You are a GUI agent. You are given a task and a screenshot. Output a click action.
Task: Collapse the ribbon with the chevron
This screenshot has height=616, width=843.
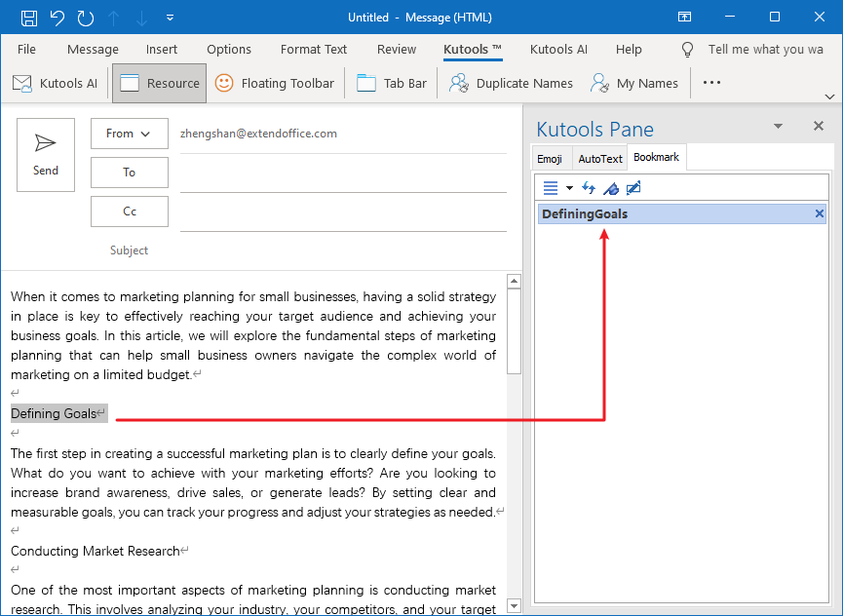click(x=829, y=96)
